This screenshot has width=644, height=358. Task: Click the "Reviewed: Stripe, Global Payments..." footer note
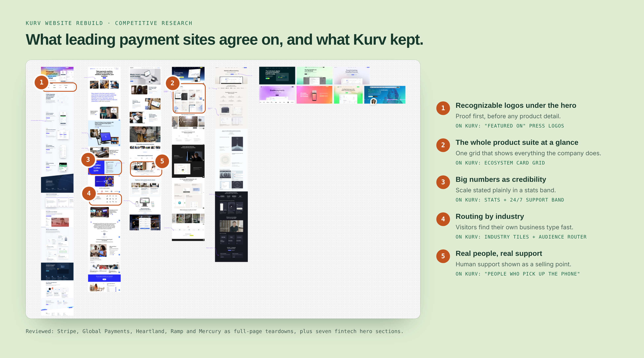click(x=215, y=331)
